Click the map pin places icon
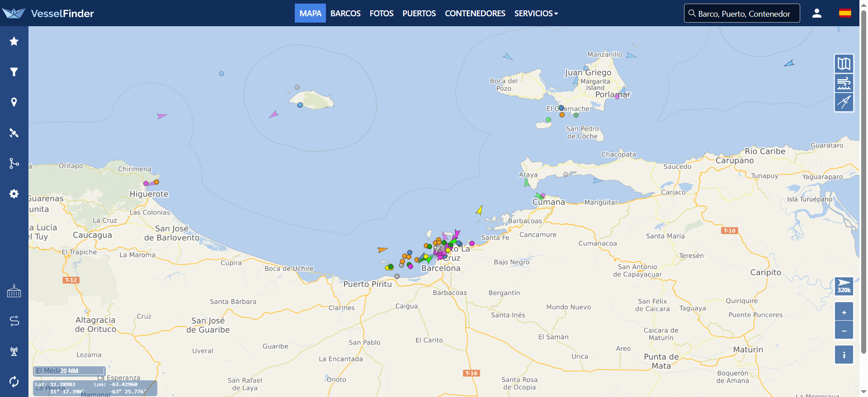Image resolution: width=868 pixels, height=397 pixels. pyautogui.click(x=14, y=103)
